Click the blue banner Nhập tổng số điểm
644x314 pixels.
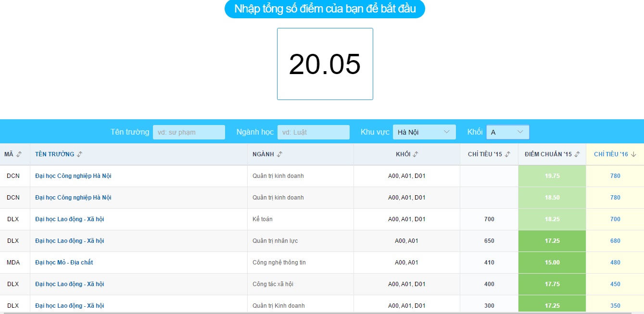pyautogui.click(x=325, y=9)
